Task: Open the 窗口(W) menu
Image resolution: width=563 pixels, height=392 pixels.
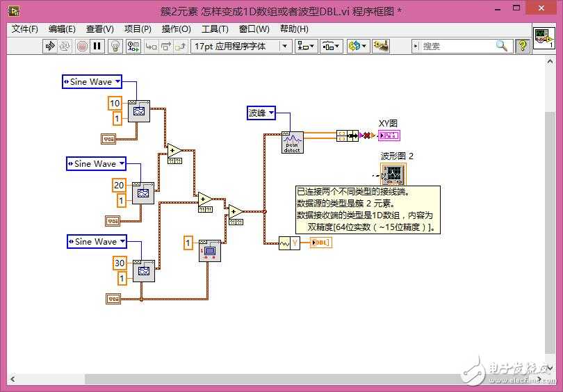Action: point(254,29)
